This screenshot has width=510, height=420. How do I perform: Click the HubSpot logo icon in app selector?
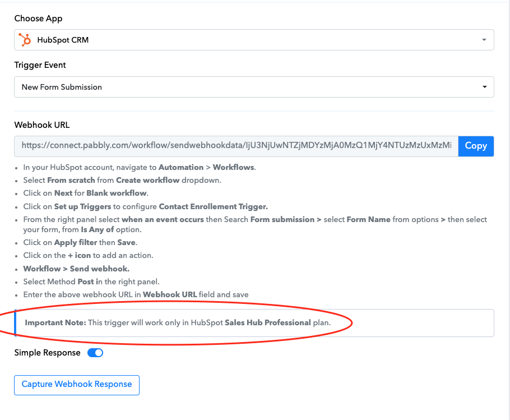click(x=25, y=40)
